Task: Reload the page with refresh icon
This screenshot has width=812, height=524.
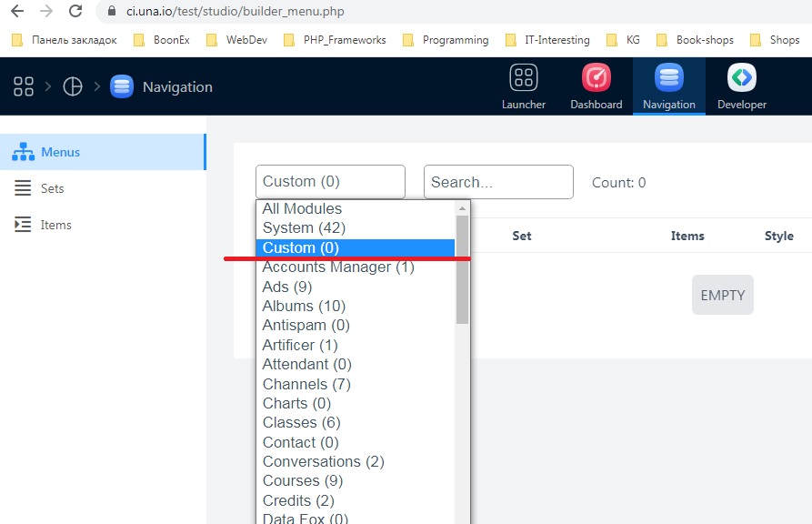Action: [76, 12]
